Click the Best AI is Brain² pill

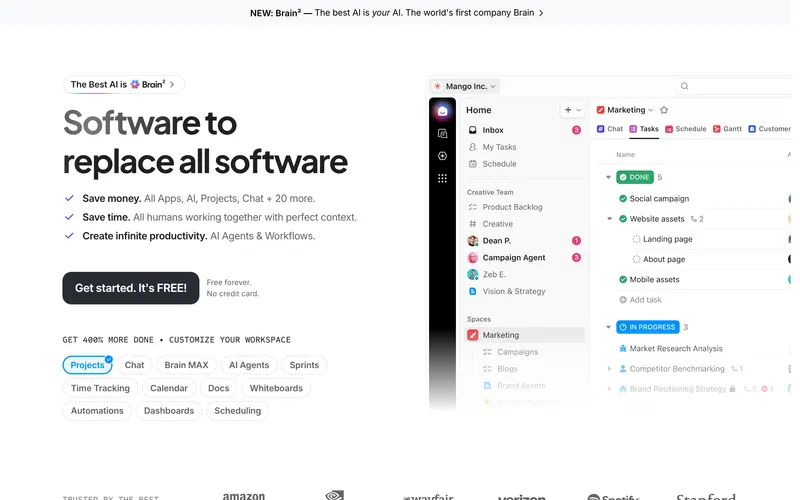pos(123,85)
